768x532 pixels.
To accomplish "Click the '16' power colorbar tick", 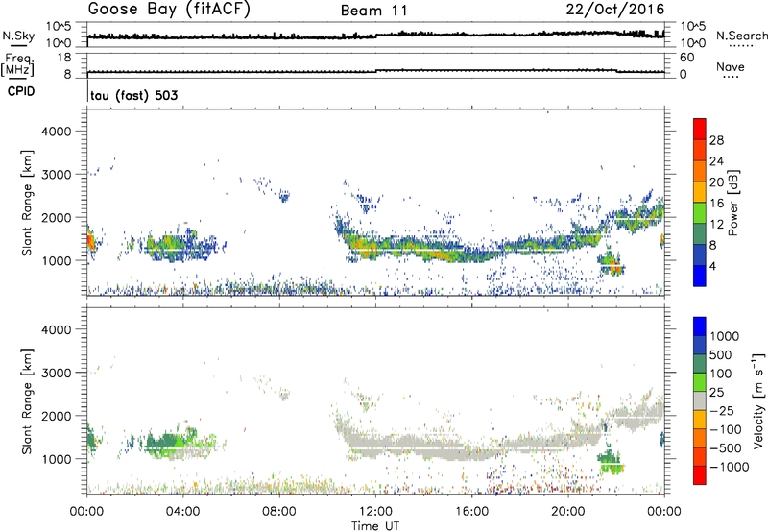I will (x=716, y=204).
